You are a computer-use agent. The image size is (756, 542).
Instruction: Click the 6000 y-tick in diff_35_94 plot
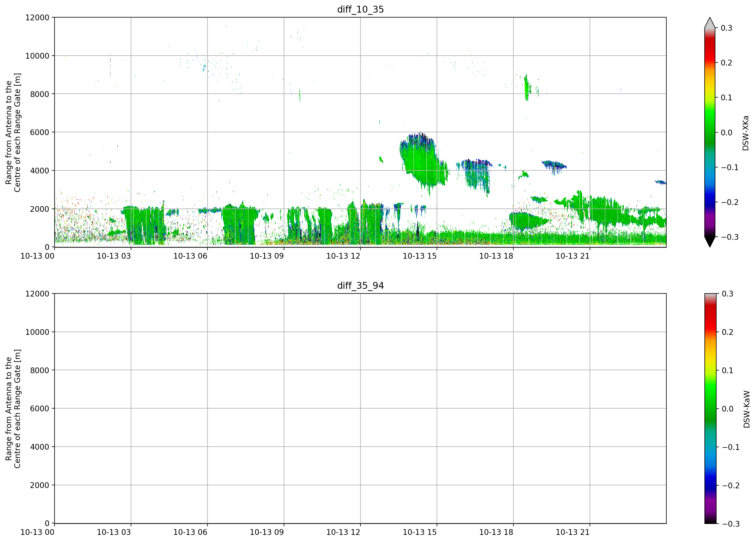[40, 408]
